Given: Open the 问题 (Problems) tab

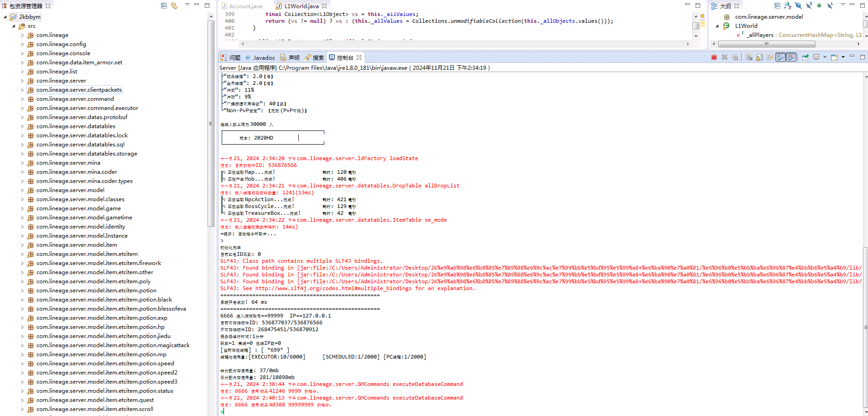Looking at the screenshot, I should (x=230, y=57).
